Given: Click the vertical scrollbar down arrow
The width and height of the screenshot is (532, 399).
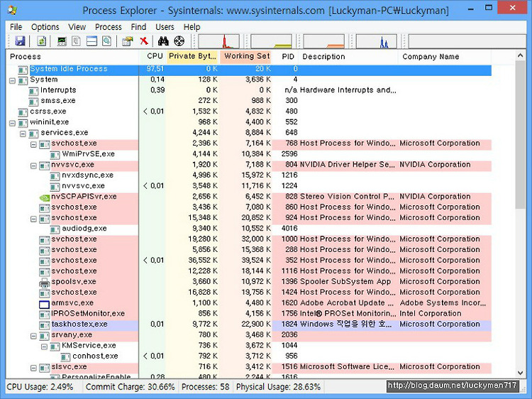Looking at the screenshot, I should [521, 373].
